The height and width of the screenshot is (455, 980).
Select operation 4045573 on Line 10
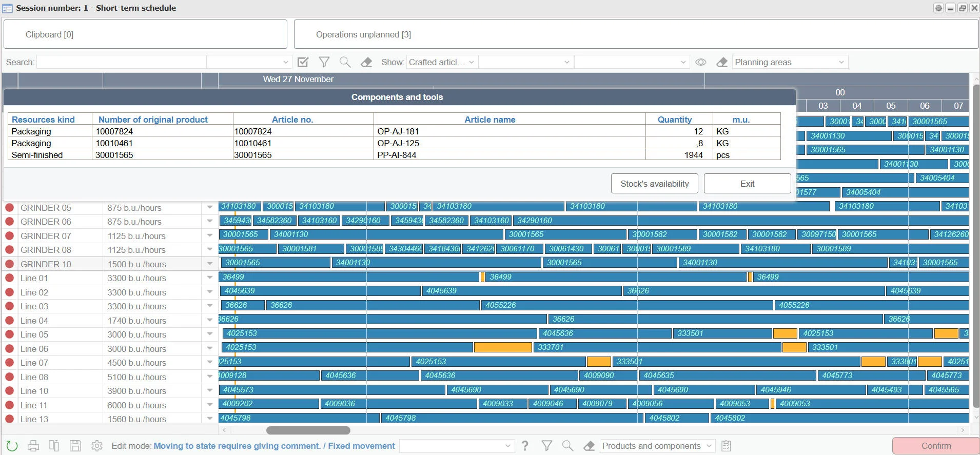[x=331, y=390]
